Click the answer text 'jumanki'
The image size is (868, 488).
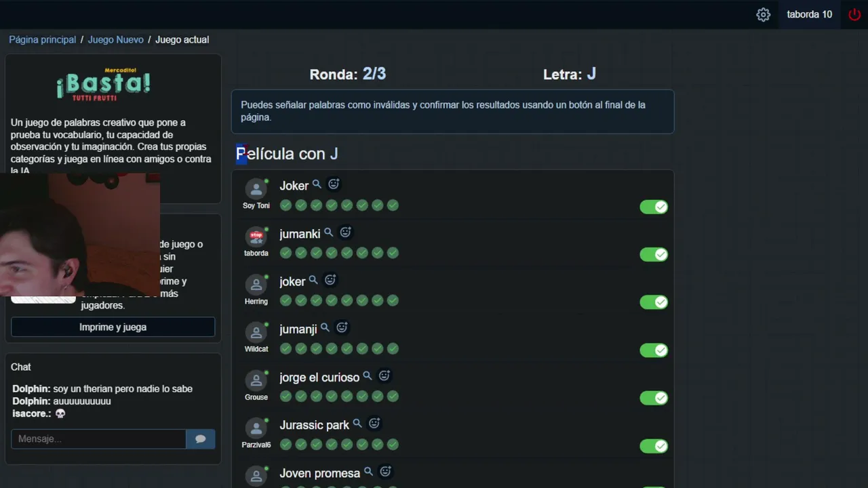tap(300, 234)
